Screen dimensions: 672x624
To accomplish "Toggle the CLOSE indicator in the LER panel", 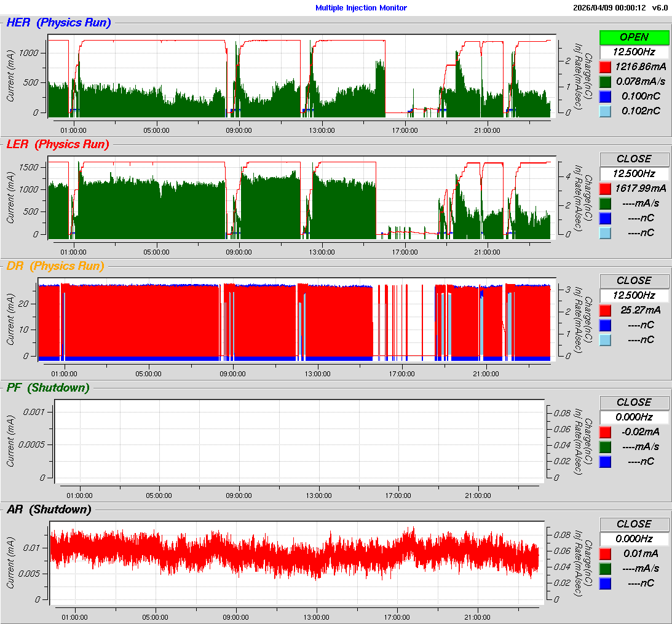I will (634, 159).
